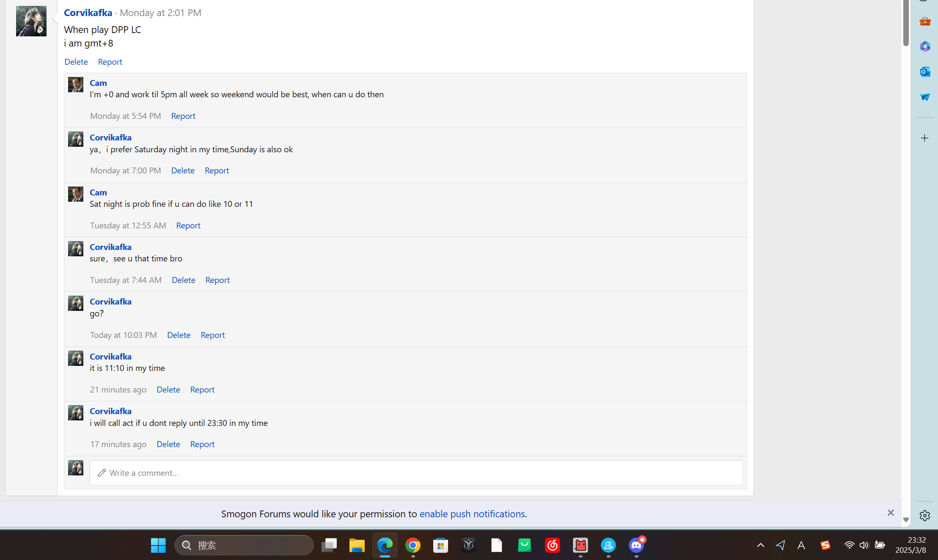This screenshot has width=938, height=560.
Task: Click Corvikafka's large profile avatar
Action: click(x=31, y=21)
